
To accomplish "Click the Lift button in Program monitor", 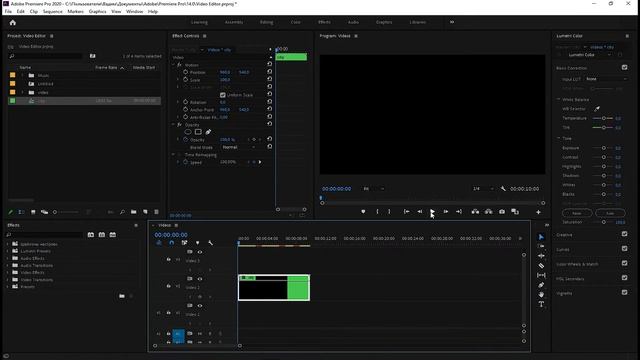I will (475, 211).
